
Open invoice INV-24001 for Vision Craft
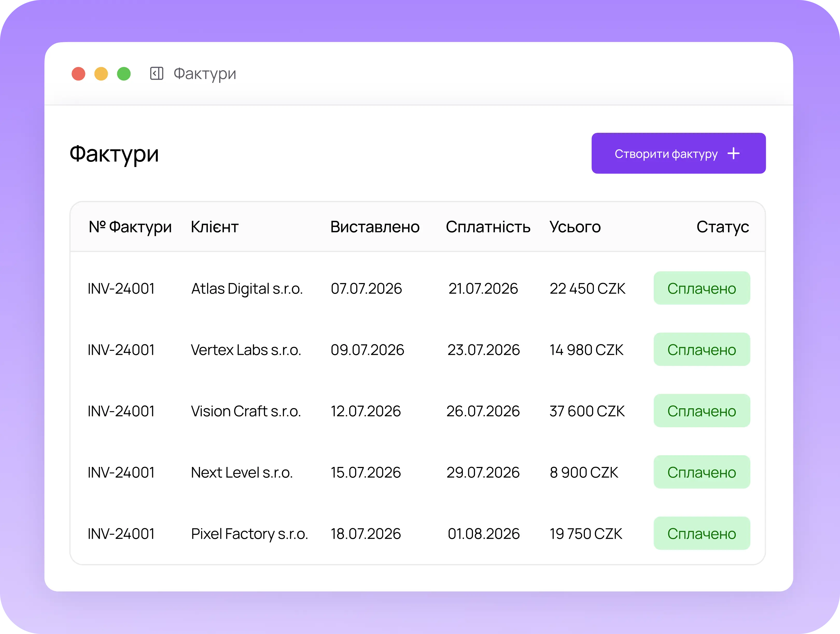point(121,411)
